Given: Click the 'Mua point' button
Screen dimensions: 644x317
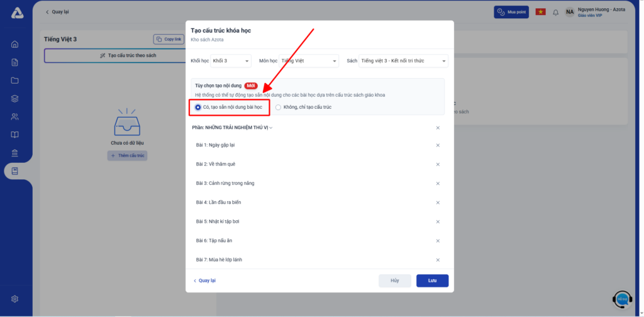Looking at the screenshot, I should click(512, 12).
